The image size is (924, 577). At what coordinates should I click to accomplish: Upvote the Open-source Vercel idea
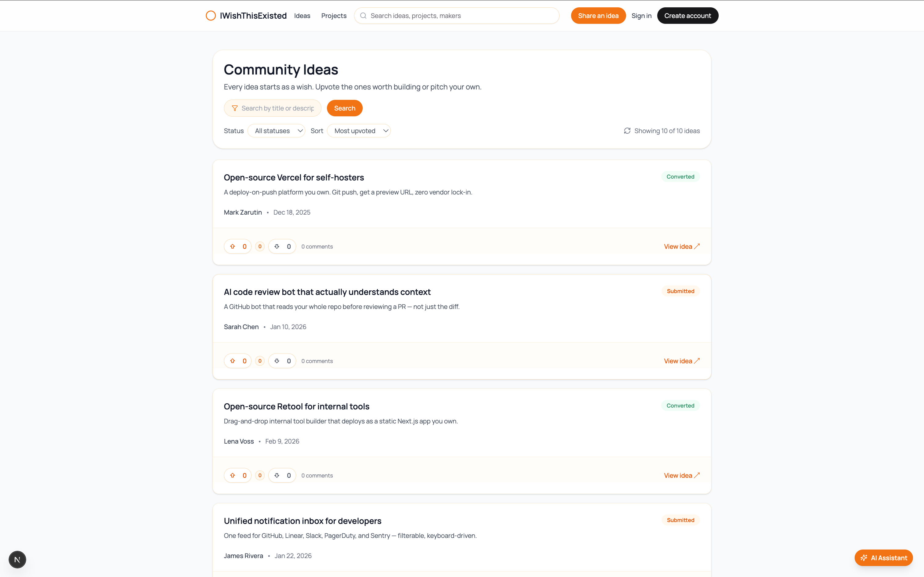pos(237,246)
